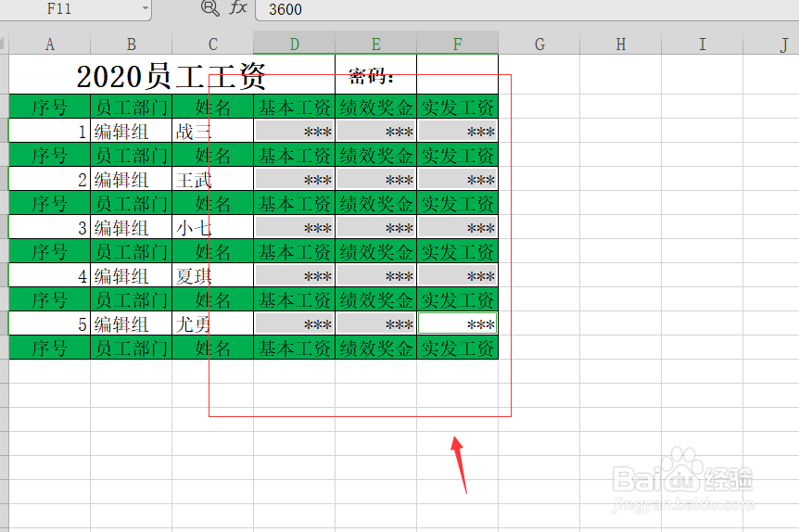Click the first 基本工资 header cell

(295, 107)
